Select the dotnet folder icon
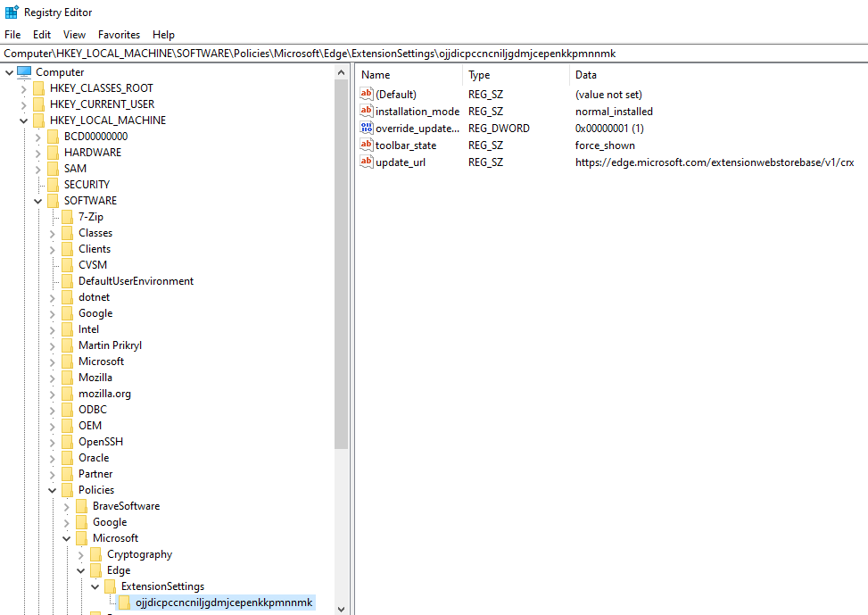The height and width of the screenshot is (615, 868). coord(68,297)
